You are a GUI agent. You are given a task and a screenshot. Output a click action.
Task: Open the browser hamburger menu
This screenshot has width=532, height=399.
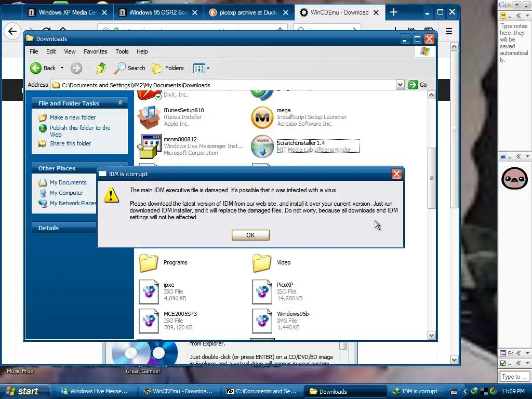[448, 32]
